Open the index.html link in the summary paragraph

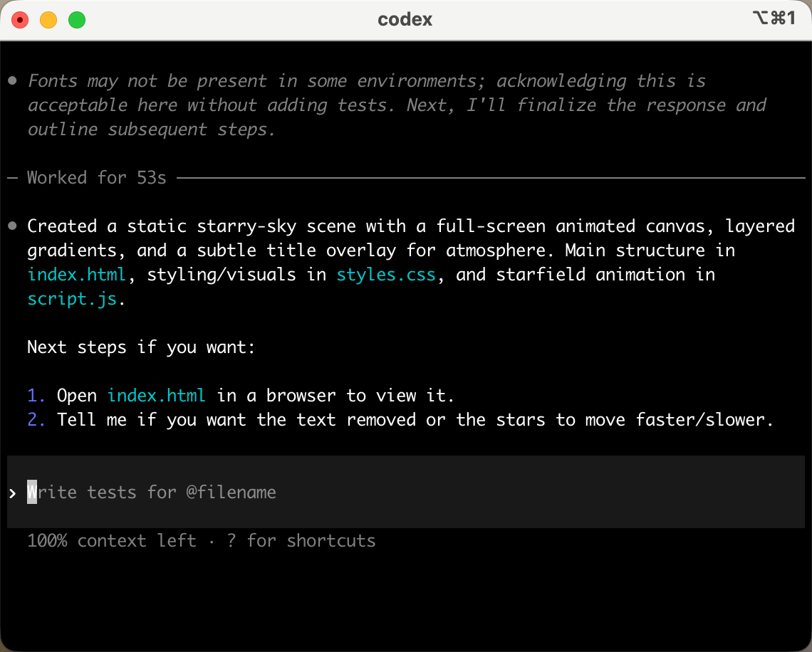[x=77, y=274]
